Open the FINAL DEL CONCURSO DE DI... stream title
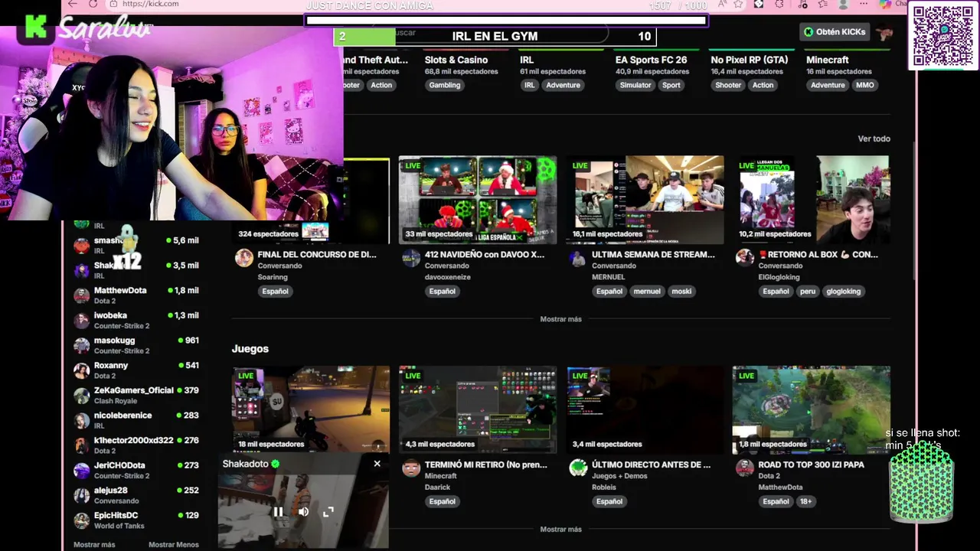The width and height of the screenshot is (980, 551). point(317,254)
